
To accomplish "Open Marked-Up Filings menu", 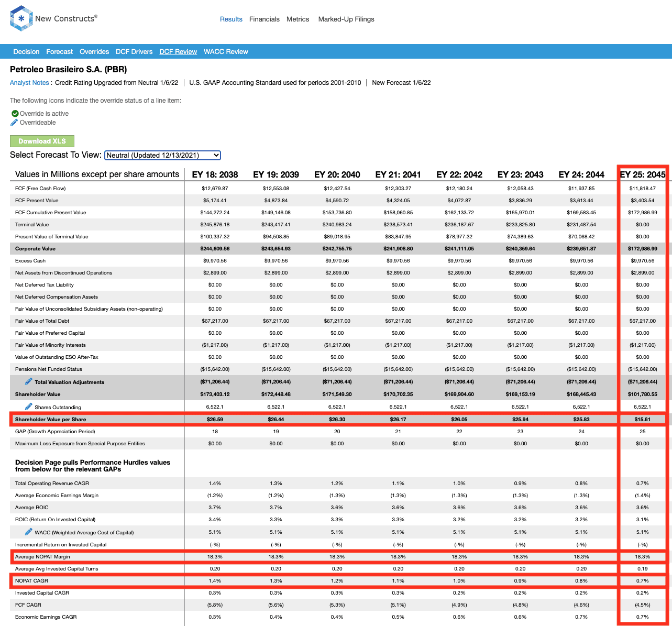I will pos(346,19).
